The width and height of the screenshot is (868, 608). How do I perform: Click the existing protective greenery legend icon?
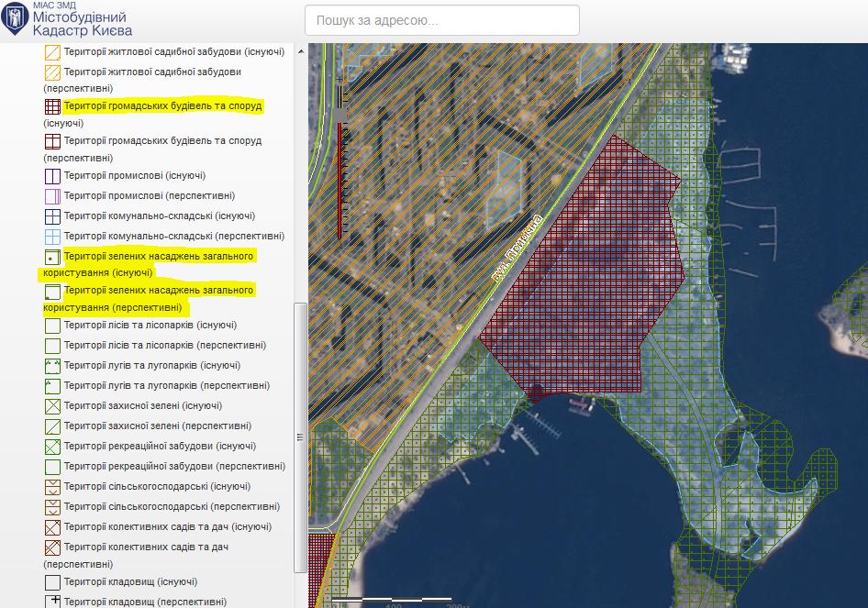[52, 406]
